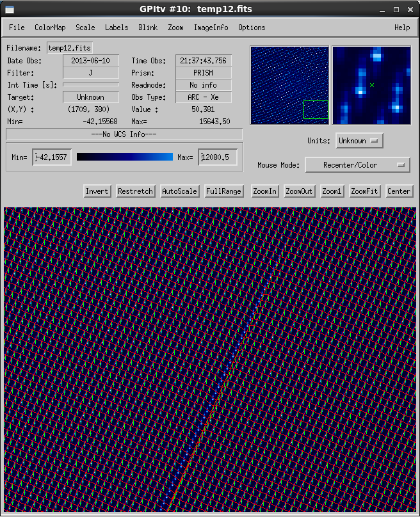Screen dimensions: 420x517
Task: Focus the Max value input field
Action: (x=218, y=157)
